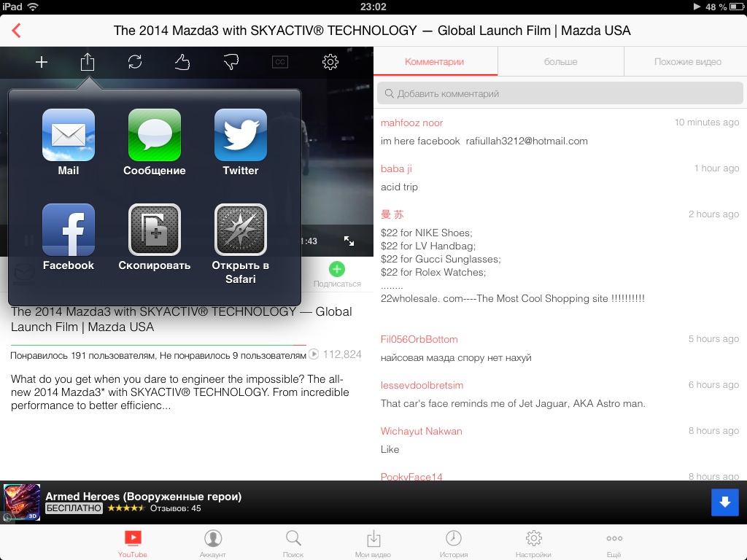Tap battery indicator in status bar
This screenshot has height=560, width=747.
[736, 7]
